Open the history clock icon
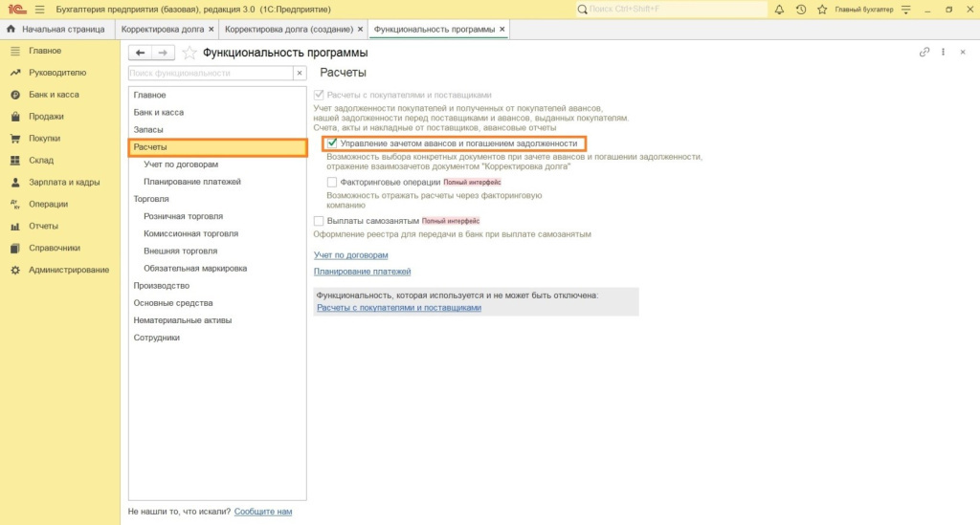The width and height of the screenshot is (980, 525). (800, 10)
